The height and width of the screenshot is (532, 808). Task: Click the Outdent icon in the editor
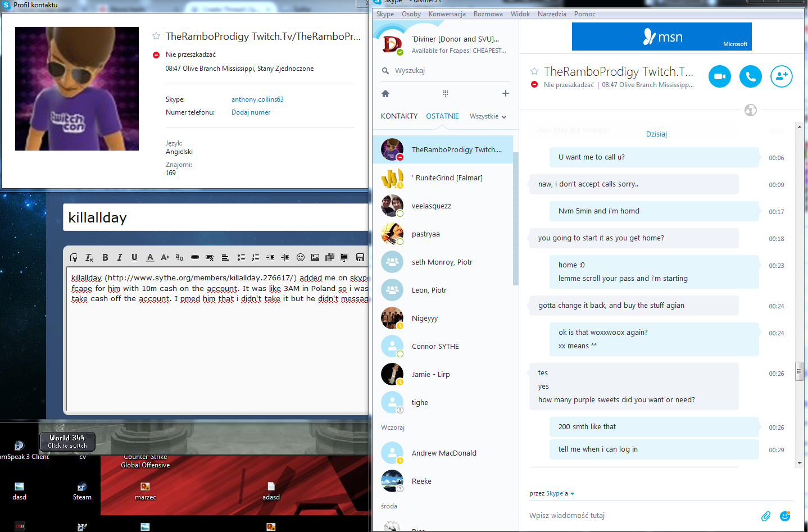point(270,257)
